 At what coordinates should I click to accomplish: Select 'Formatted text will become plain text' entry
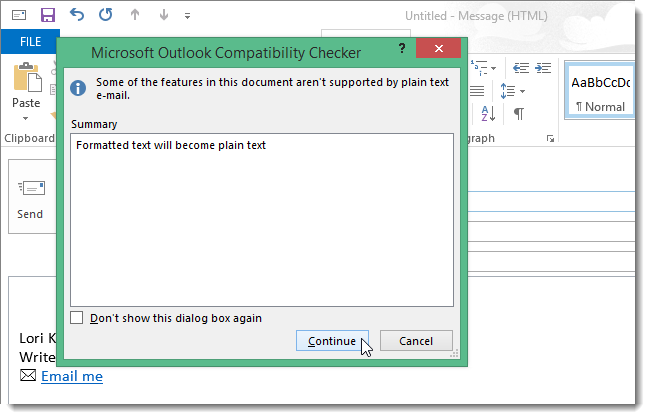tap(171, 145)
